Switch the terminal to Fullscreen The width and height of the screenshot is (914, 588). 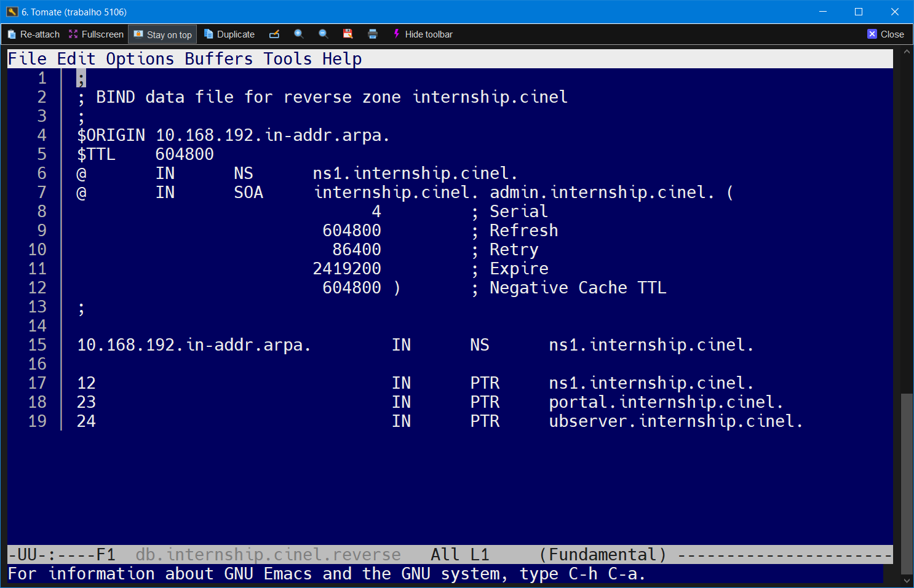coord(96,34)
